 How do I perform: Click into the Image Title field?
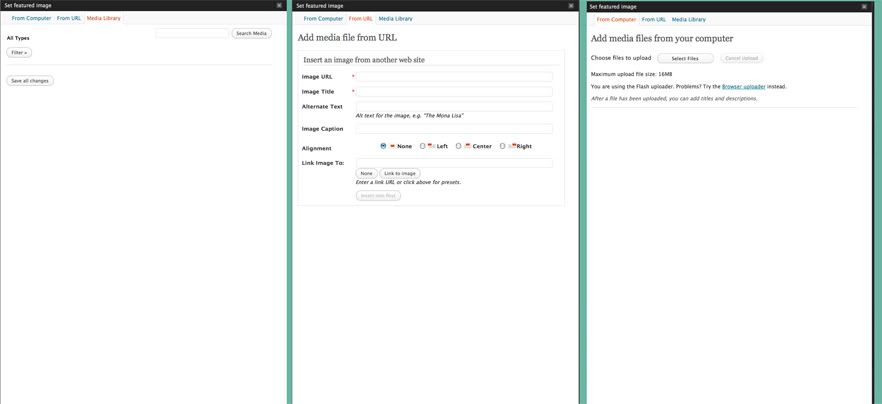[454, 91]
